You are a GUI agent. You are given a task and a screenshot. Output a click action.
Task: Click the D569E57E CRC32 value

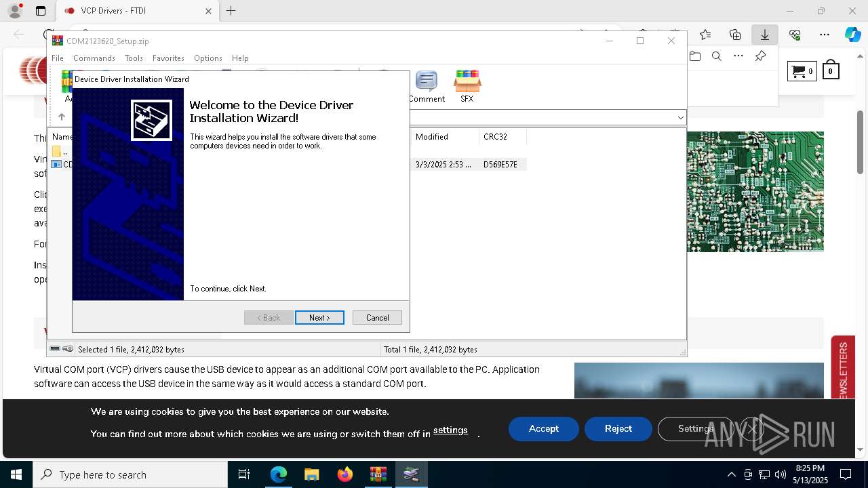point(500,165)
